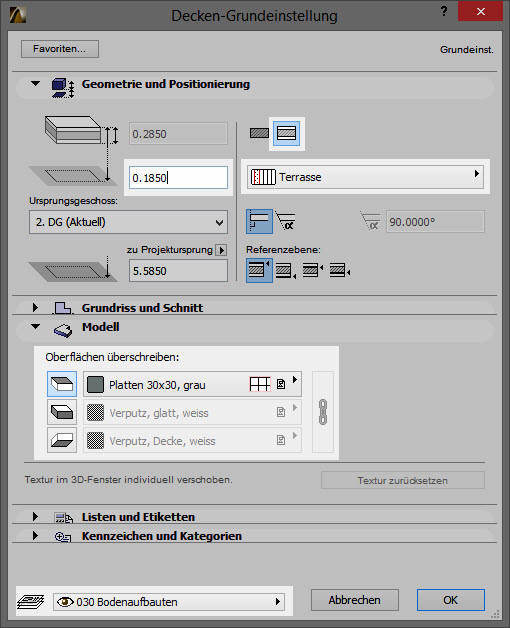Set reference plane to core bottom
Viewport: 510px width, 628px height.
click(x=340, y=271)
